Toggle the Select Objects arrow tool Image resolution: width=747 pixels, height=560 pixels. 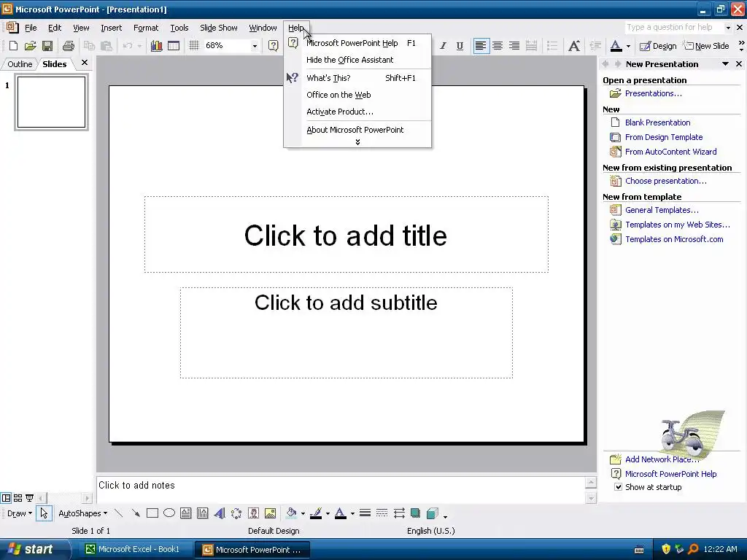click(x=44, y=513)
